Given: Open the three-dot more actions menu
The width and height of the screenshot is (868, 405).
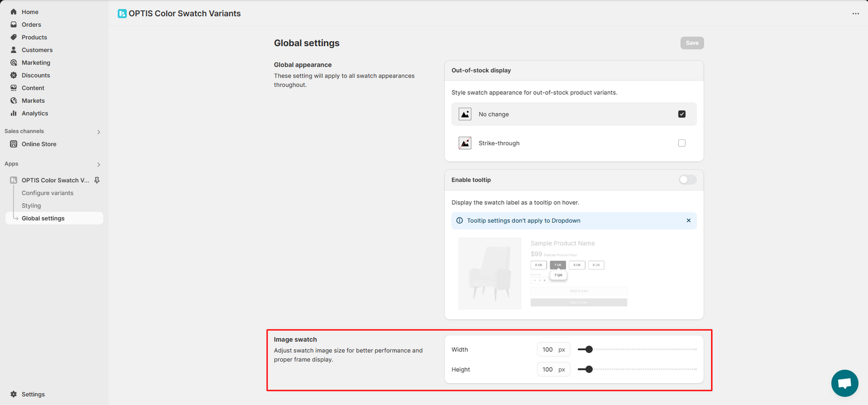Looking at the screenshot, I should (x=856, y=14).
